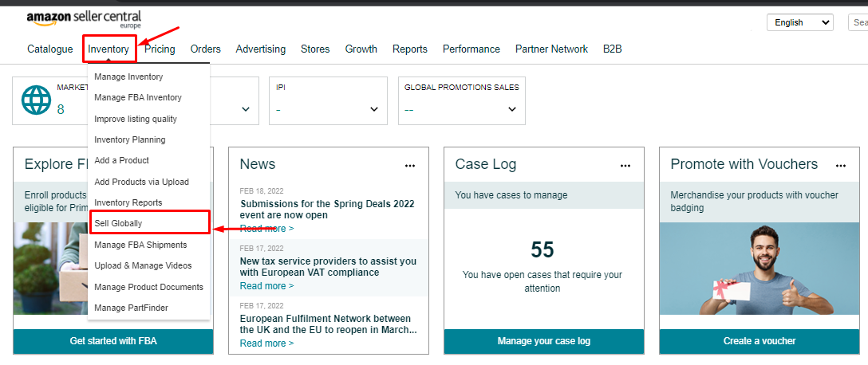868x365 pixels.
Task: Expand the IPI dropdown chevron
Action: tap(374, 109)
